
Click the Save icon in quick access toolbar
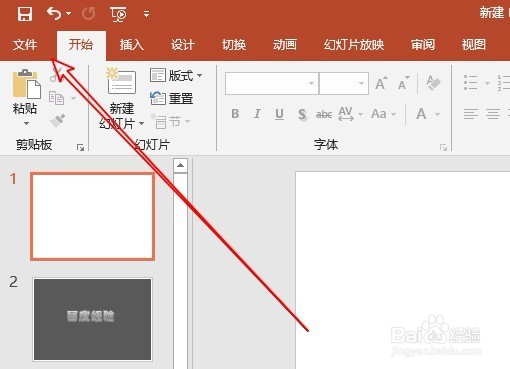25,14
